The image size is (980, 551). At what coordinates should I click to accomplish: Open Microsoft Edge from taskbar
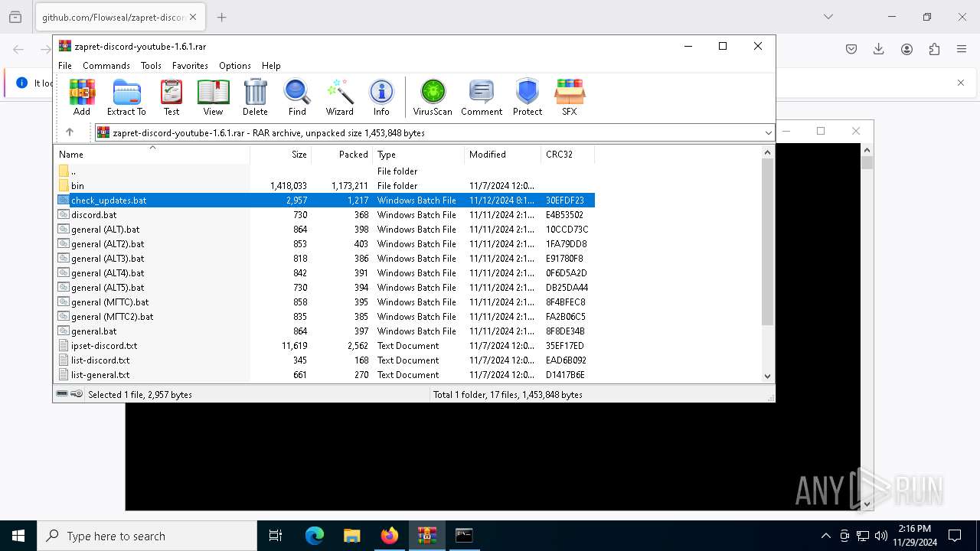315,536
